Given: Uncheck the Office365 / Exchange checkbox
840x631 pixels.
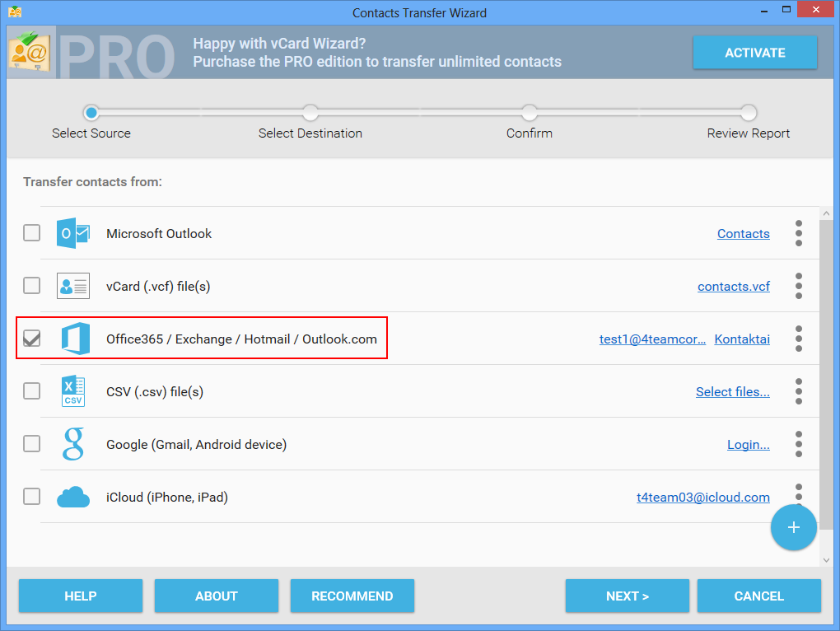Looking at the screenshot, I should 31,338.
